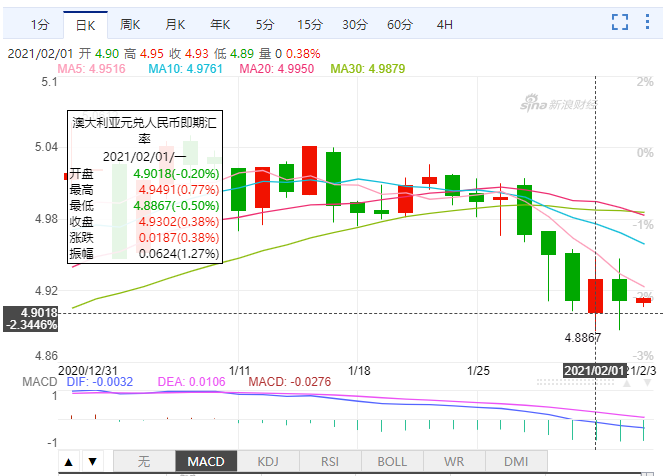The width and height of the screenshot is (663, 476).
Task: Click the 振幅 0.0624(1.27%) tooltip row
Action: [x=145, y=254]
